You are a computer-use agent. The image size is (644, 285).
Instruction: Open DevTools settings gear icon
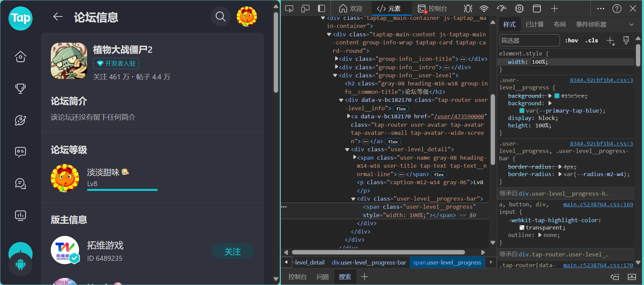[x=519, y=8]
